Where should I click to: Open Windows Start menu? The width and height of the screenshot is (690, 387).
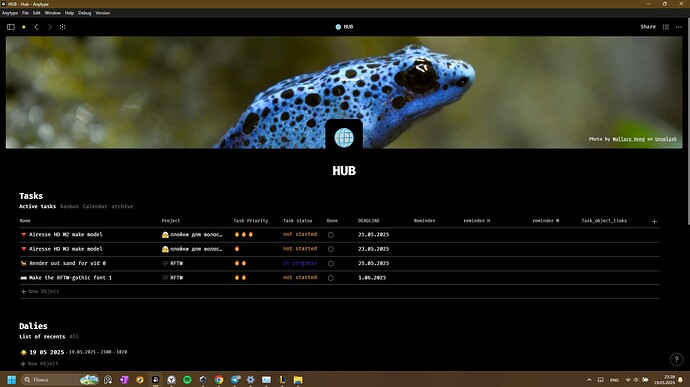12,380
